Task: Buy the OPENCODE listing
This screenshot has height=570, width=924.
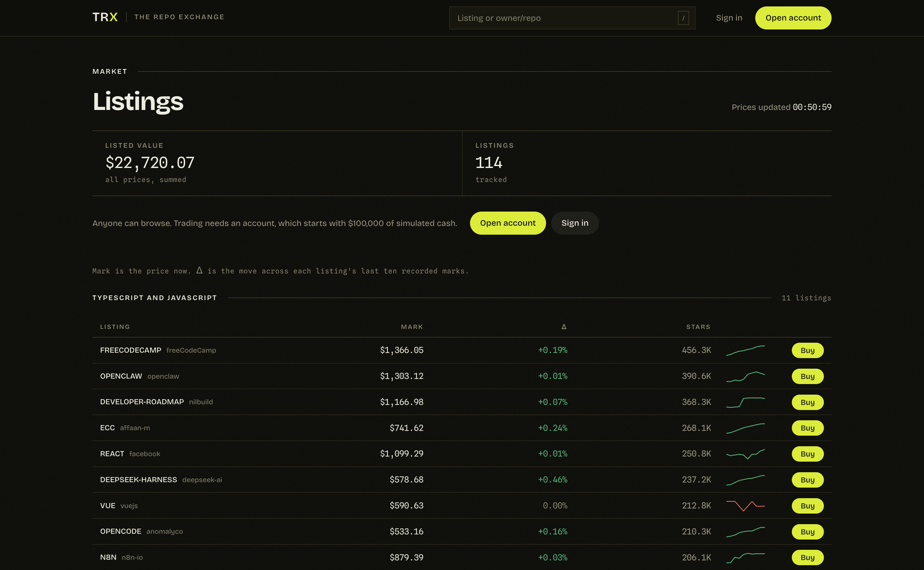Action: click(x=808, y=532)
